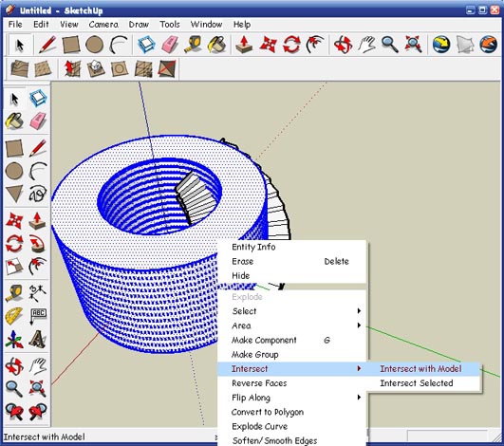Open the Edit menu
This screenshot has height=446, width=504.
[x=41, y=25]
